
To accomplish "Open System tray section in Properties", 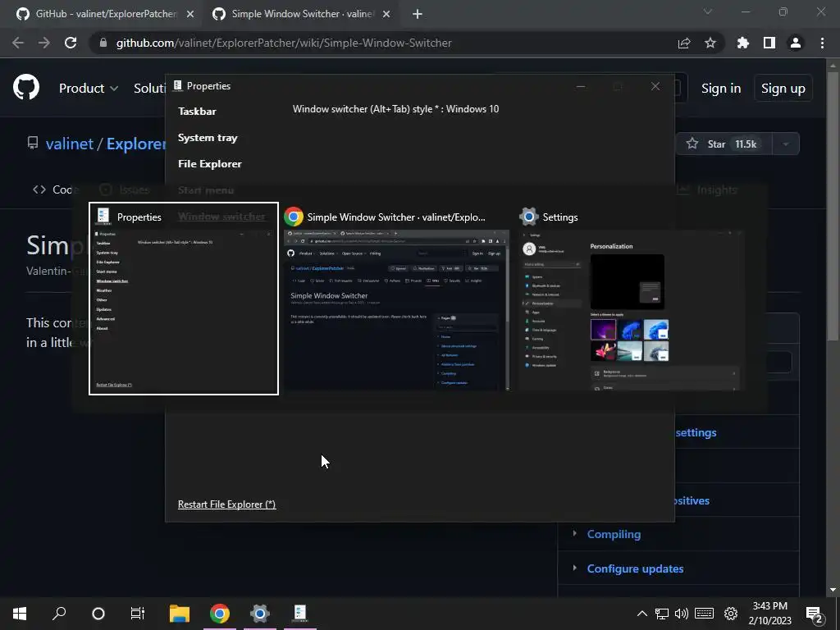I will point(208,138).
